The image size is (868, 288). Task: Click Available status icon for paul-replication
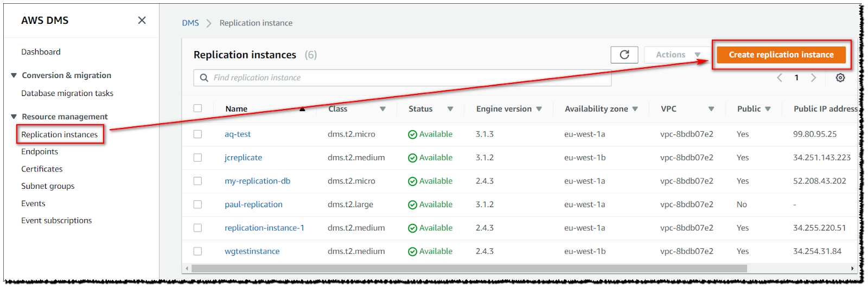coord(412,205)
